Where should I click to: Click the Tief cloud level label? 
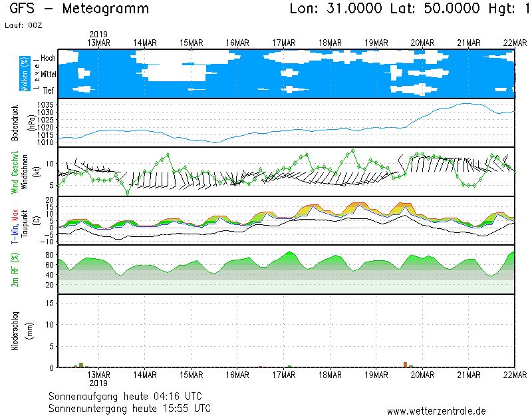(x=49, y=91)
